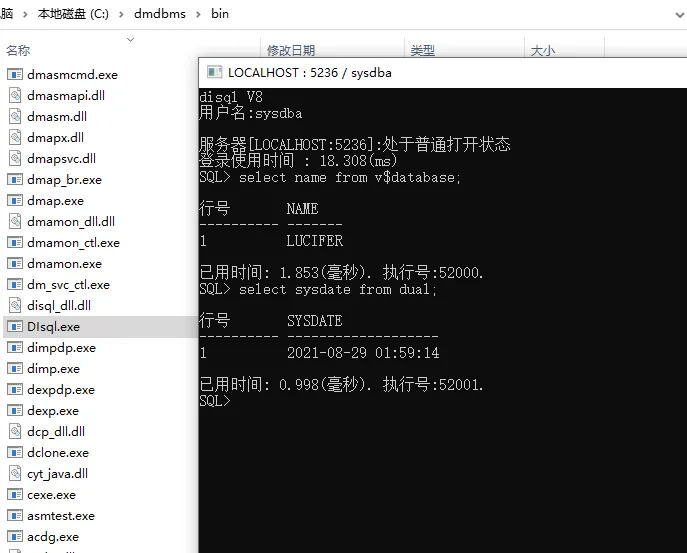Viewport: 687px width, 553px height.
Task: Click LUCIFER result value in console
Action: pyautogui.click(x=315, y=241)
